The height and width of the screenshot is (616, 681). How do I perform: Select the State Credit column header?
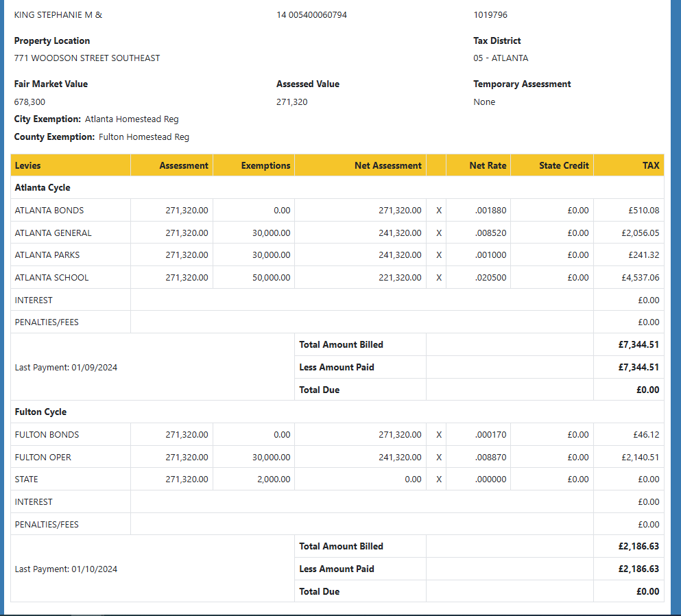(x=563, y=165)
